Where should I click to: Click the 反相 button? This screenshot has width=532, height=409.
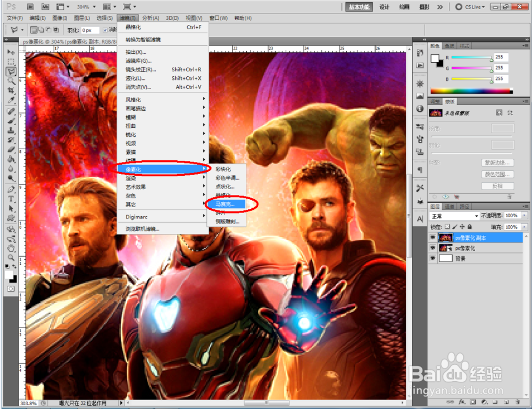(x=497, y=186)
